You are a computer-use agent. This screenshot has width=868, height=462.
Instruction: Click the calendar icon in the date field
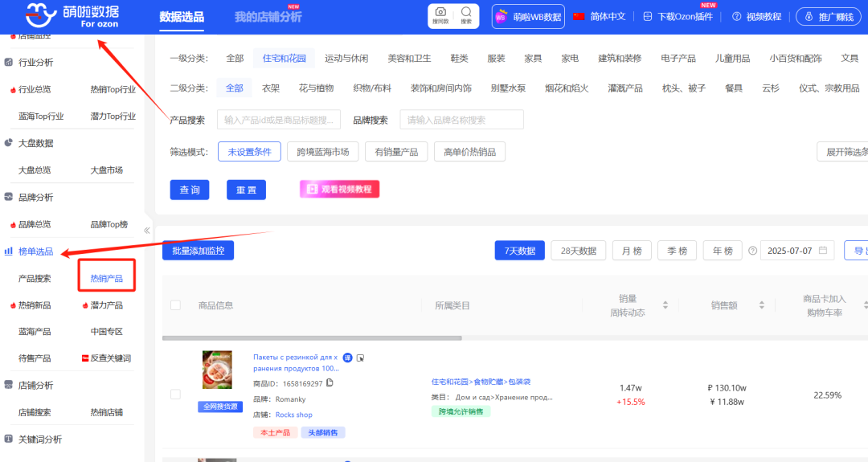click(823, 250)
